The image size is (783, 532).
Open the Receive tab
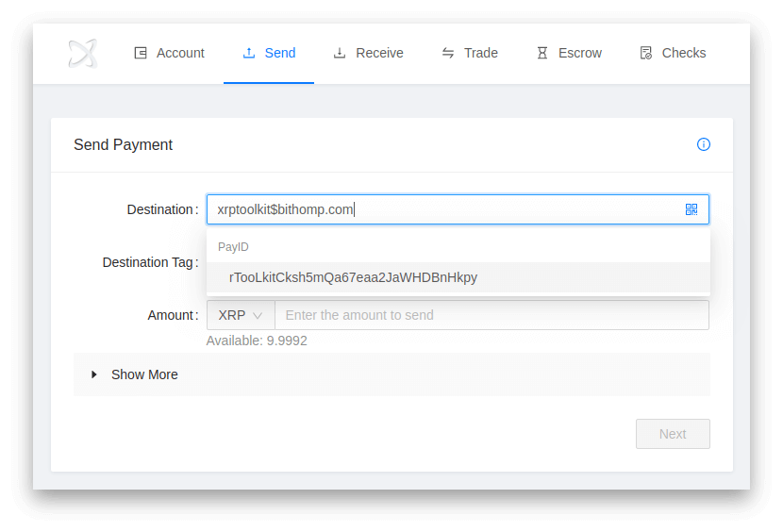pos(368,53)
